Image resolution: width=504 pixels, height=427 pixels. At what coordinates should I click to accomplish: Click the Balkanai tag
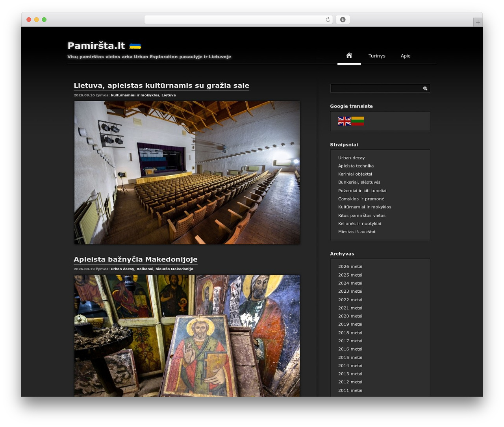[x=145, y=269]
